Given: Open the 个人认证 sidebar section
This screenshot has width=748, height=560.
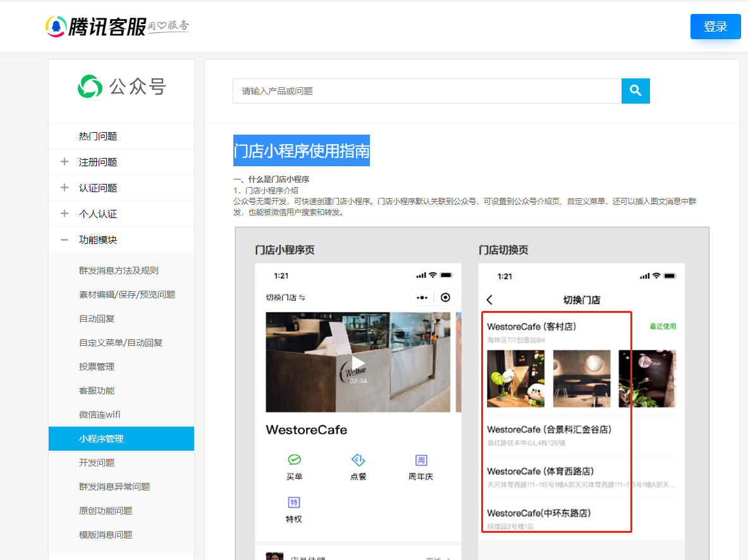Looking at the screenshot, I should [x=98, y=214].
